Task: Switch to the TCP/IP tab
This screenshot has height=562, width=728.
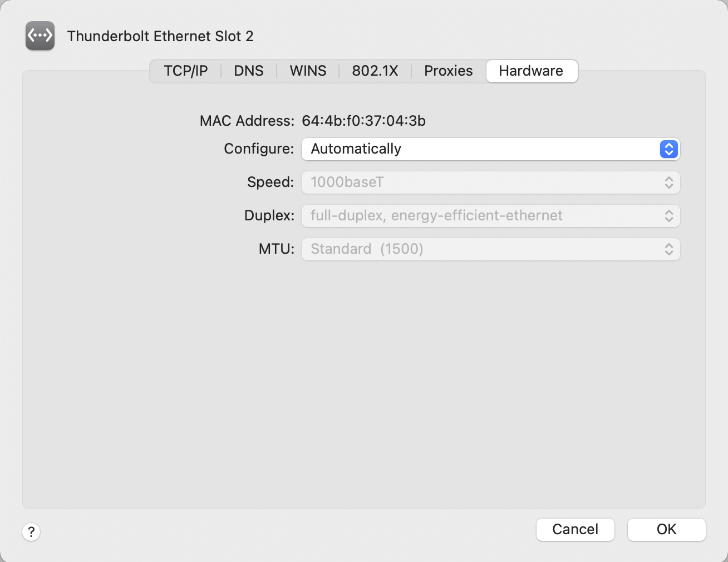Action: [186, 71]
